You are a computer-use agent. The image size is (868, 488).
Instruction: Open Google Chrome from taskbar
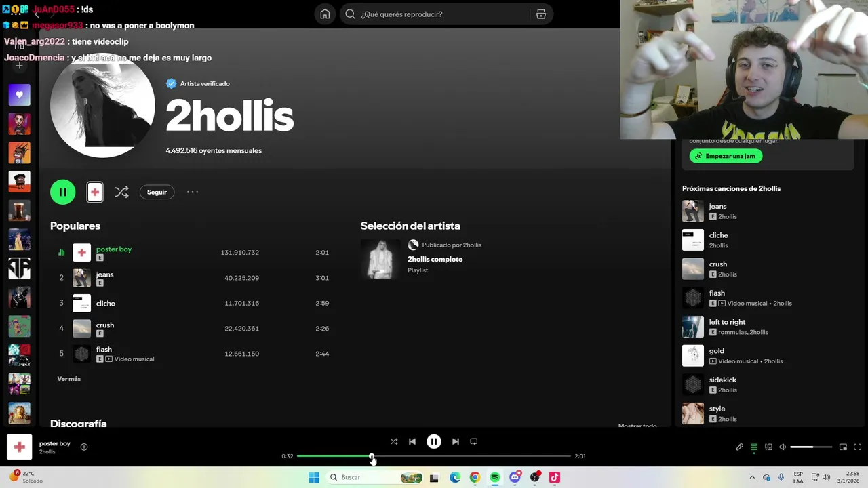(x=475, y=477)
